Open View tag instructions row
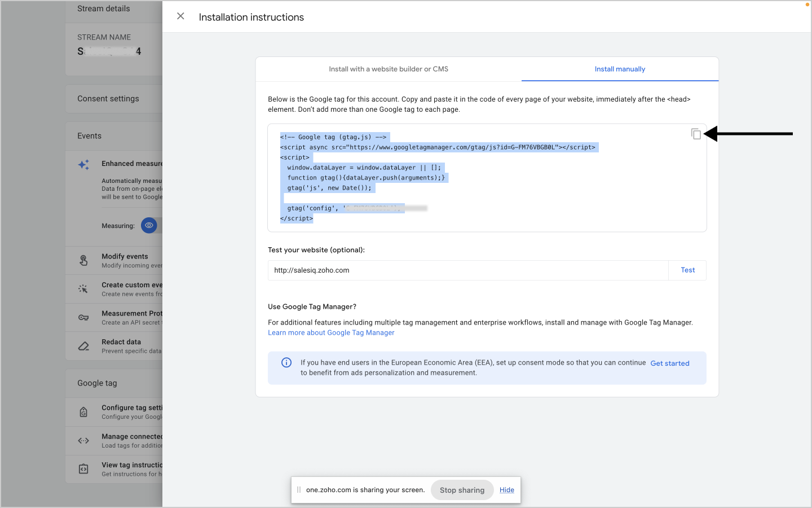Viewport: 812px width, 508px height. tap(114, 470)
